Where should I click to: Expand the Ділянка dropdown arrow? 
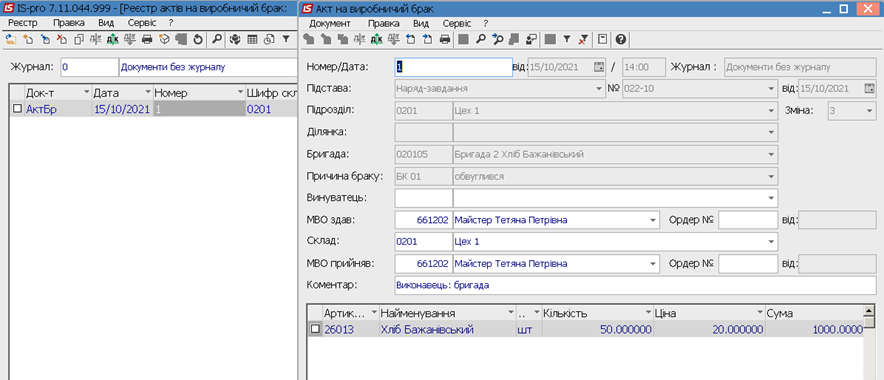(x=772, y=132)
